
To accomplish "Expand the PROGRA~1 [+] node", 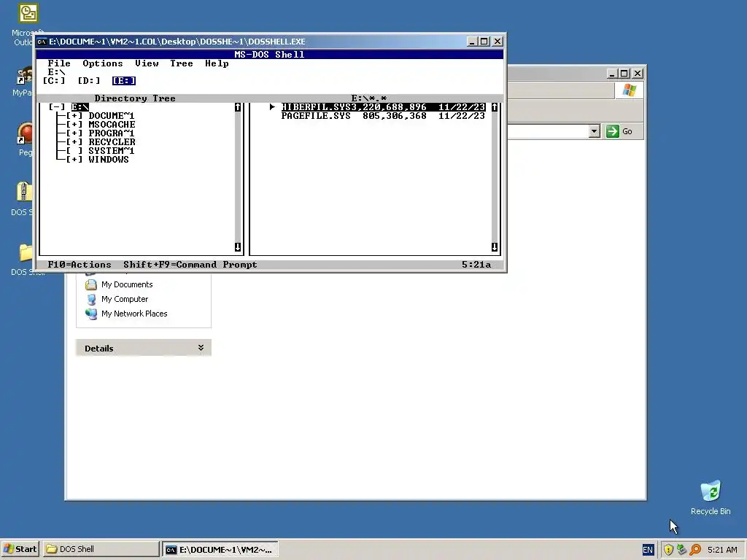I will click(x=74, y=133).
